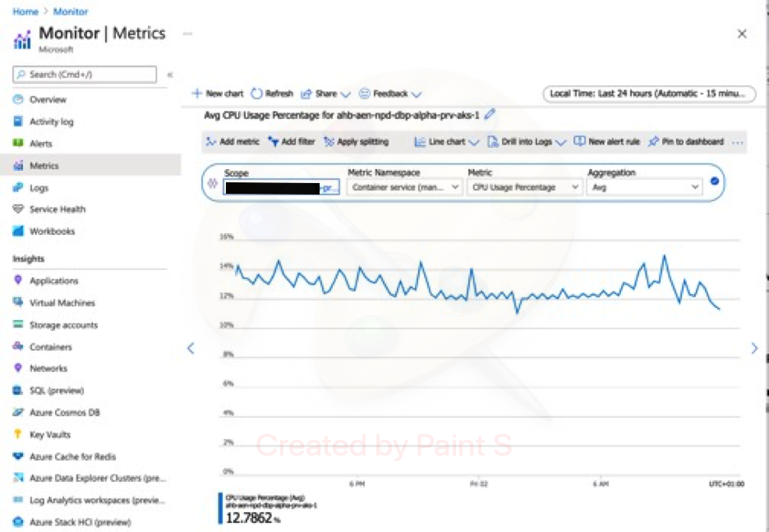This screenshot has width=769, height=532.
Task: Click the Service Health heart icon
Action: click(18, 209)
